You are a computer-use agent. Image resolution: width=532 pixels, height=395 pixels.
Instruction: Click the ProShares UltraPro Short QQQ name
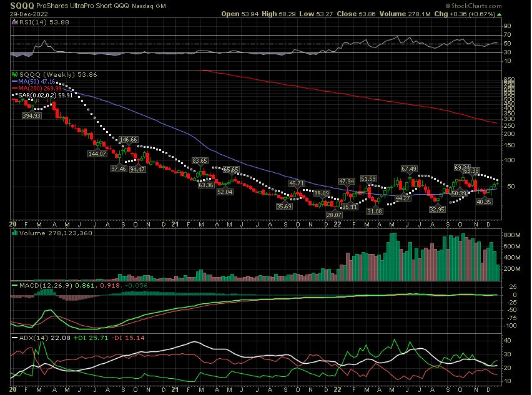pyautogui.click(x=82, y=6)
